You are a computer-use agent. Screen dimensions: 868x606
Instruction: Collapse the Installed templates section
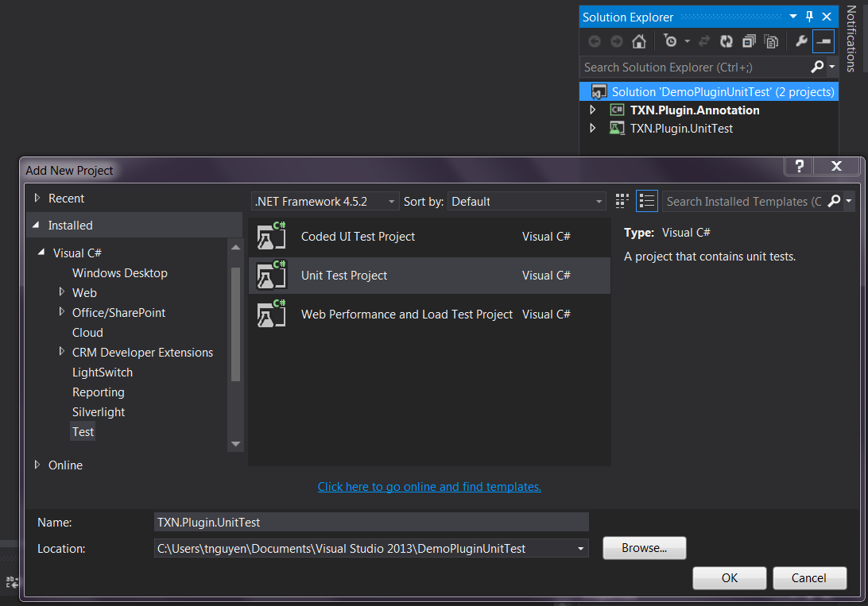(36, 225)
